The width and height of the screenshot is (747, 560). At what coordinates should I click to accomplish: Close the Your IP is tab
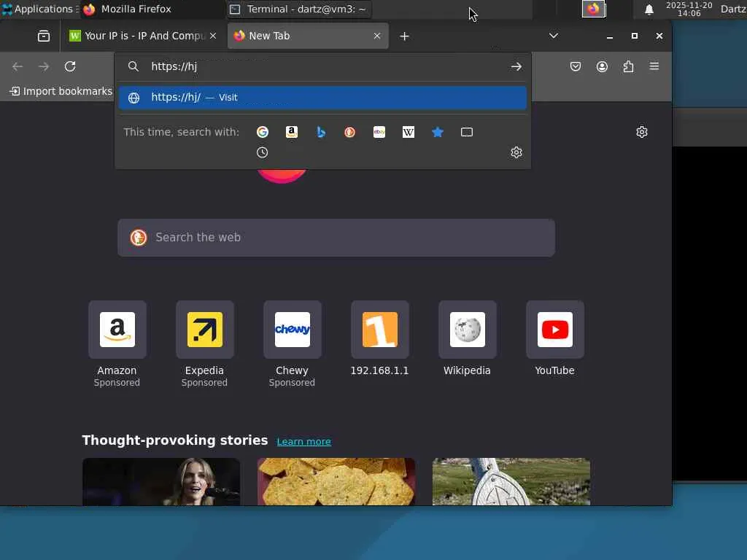213,36
